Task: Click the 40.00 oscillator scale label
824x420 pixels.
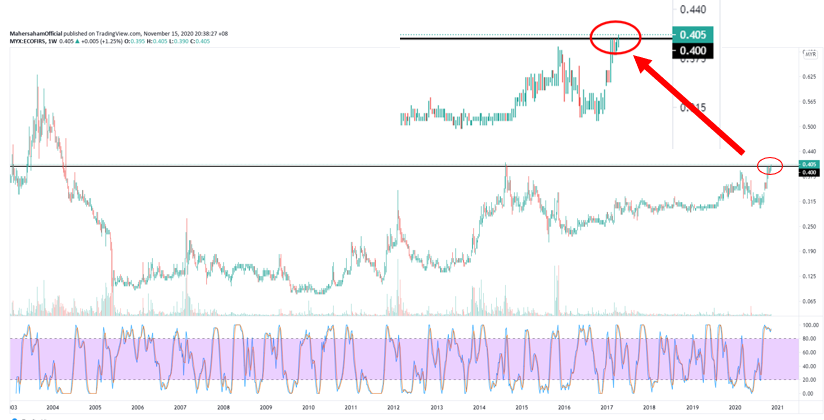Action: [807, 366]
